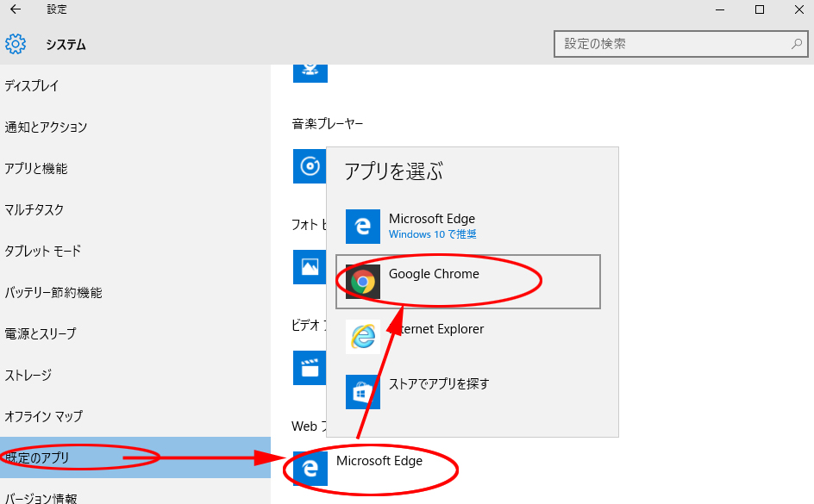This screenshot has width=814, height=504.
Task: Click the video player app icon
Action: [x=310, y=368]
